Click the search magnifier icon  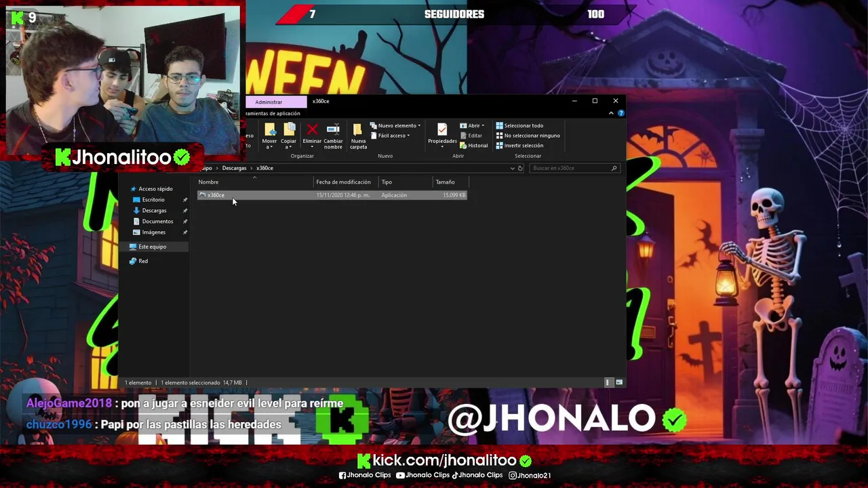[x=614, y=168]
